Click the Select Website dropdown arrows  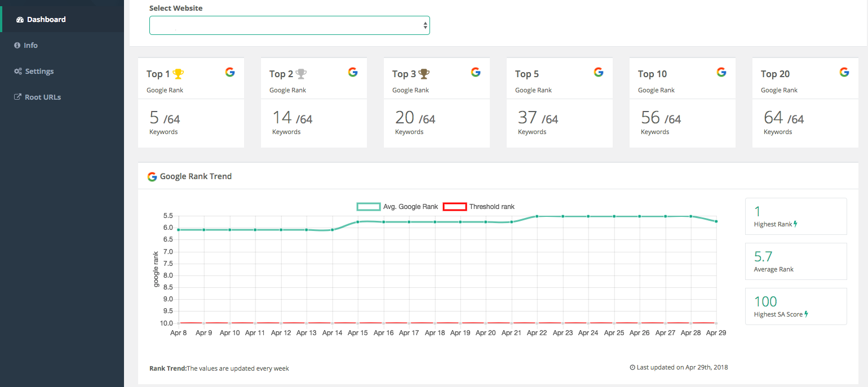[425, 25]
